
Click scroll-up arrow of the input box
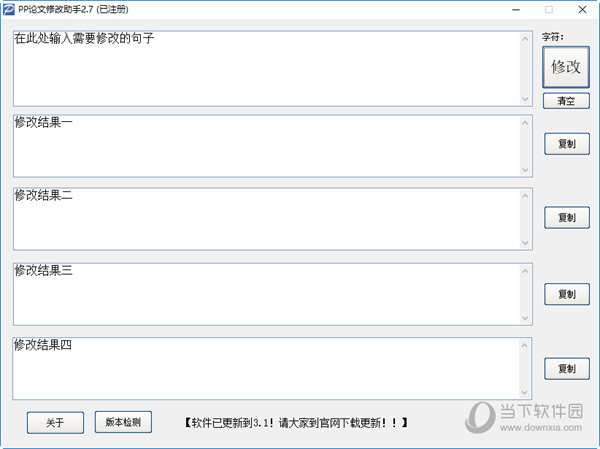tap(525, 39)
